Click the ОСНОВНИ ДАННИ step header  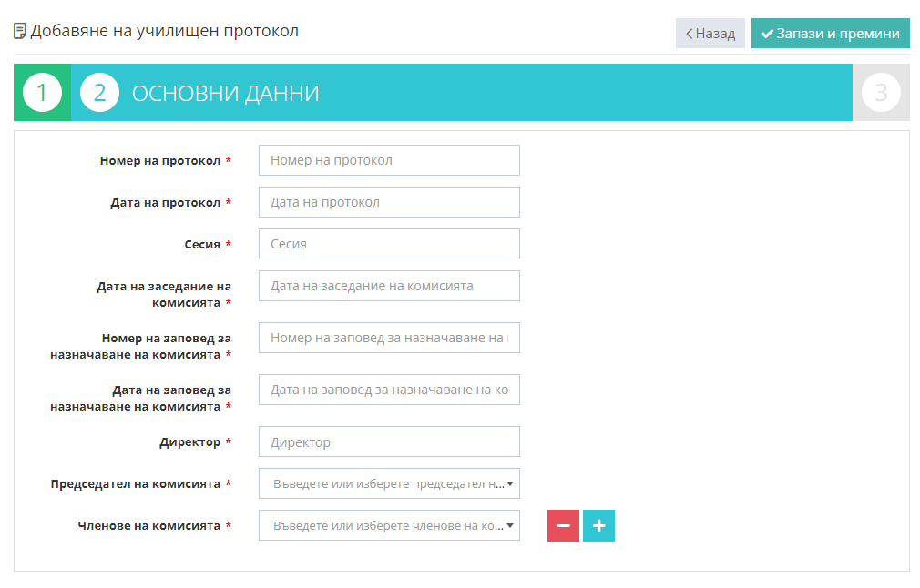pos(226,93)
